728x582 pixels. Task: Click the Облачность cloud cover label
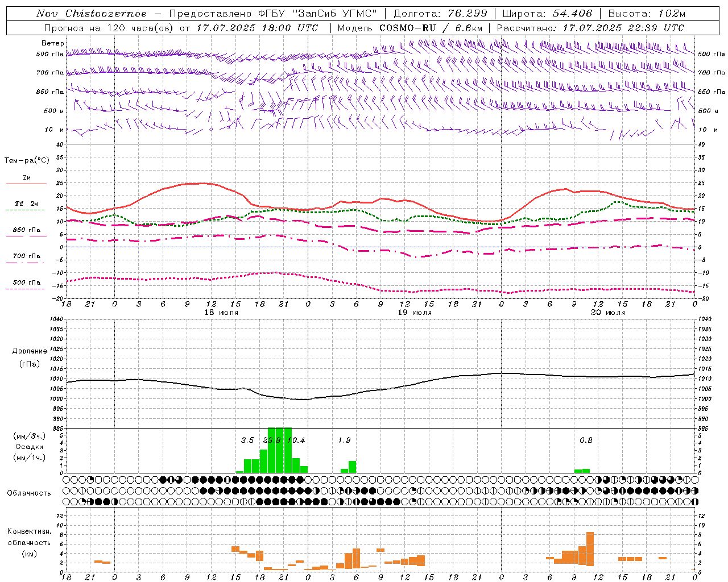tap(29, 493)
